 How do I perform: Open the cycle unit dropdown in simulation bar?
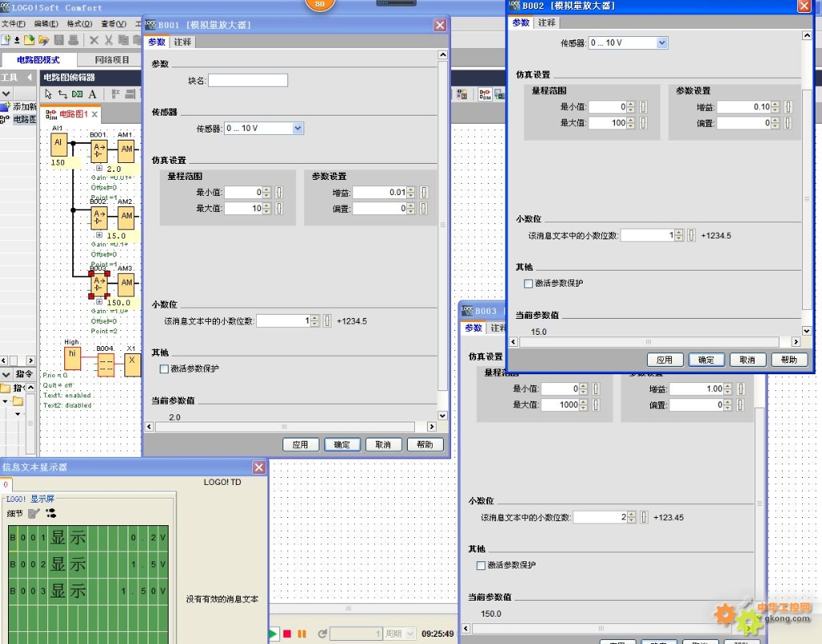410,634
